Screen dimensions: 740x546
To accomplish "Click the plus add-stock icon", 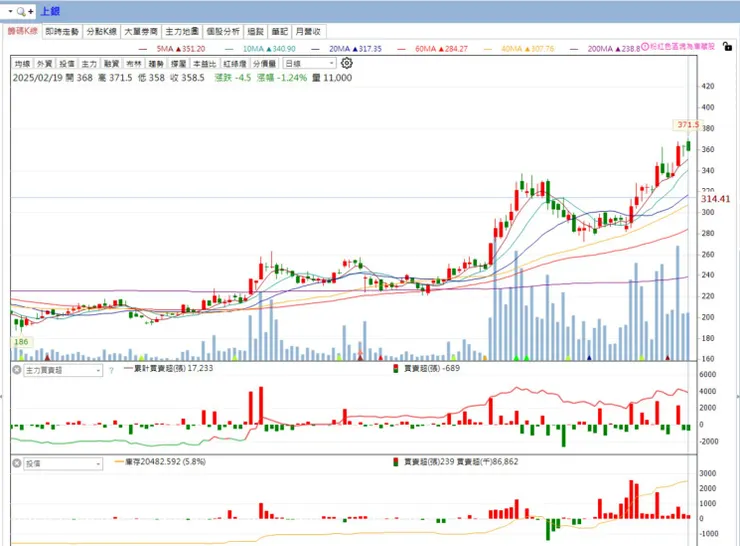I will tap(31, 11).
